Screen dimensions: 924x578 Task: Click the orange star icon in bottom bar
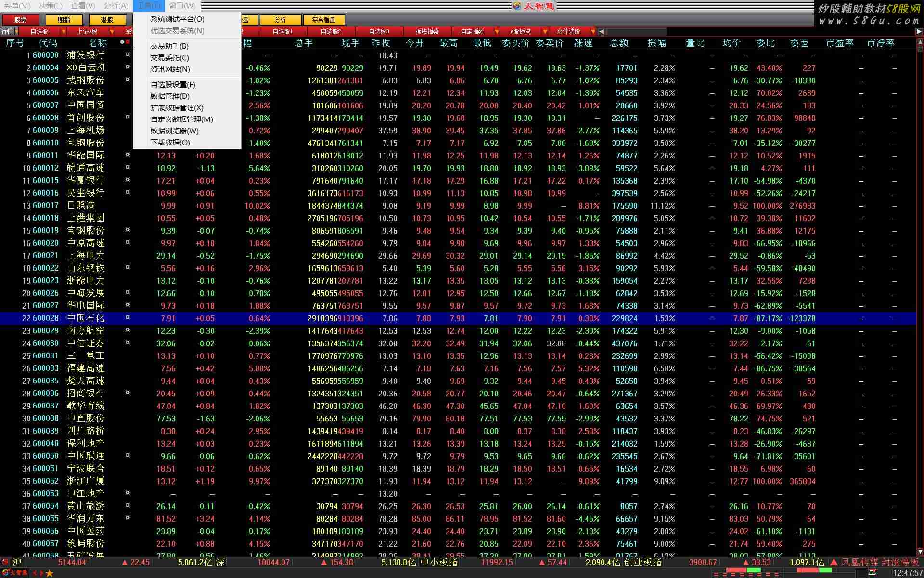pyautogui.click(x=49, y=573)
